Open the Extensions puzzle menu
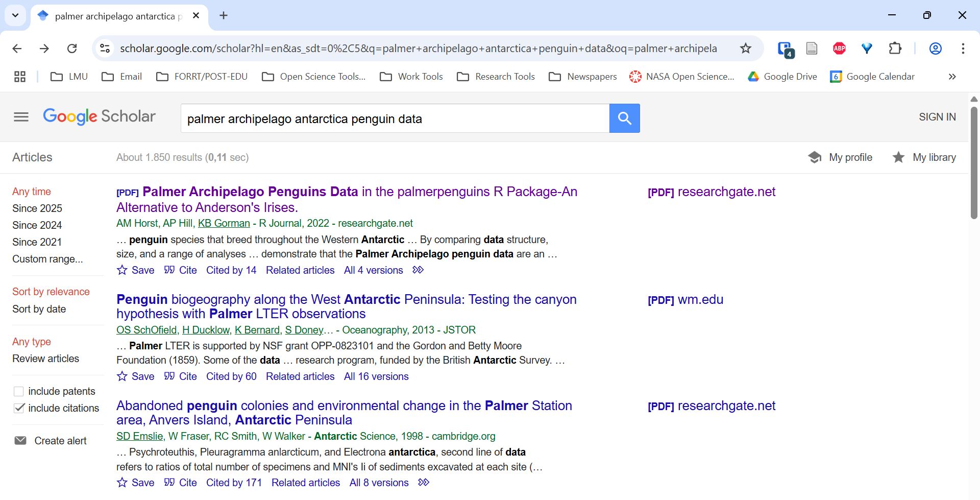The image size is (980, 500). pyautogui.click(x=895, y=49)
